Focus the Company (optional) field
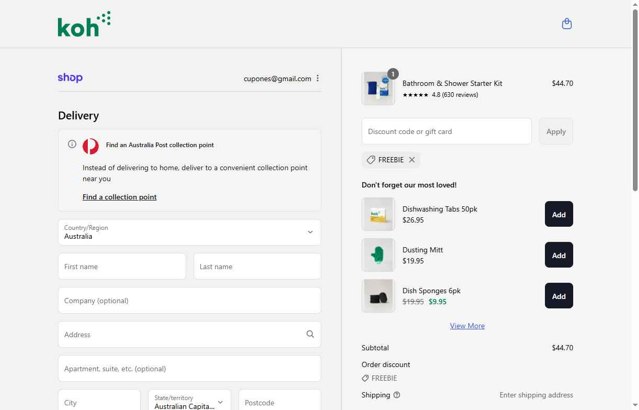The image size is (639, 410). tap(189, 301)
